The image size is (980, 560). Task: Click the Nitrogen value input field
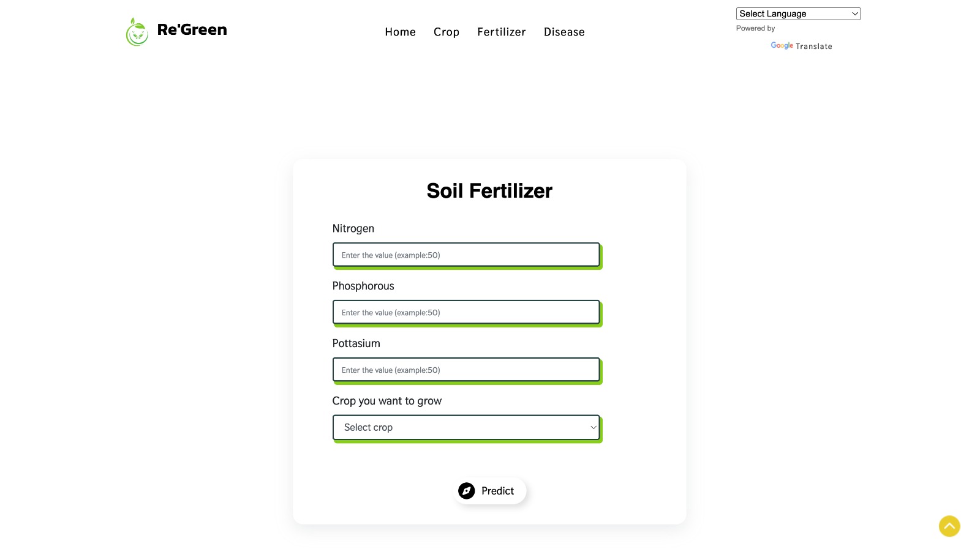tap(466, 255)
